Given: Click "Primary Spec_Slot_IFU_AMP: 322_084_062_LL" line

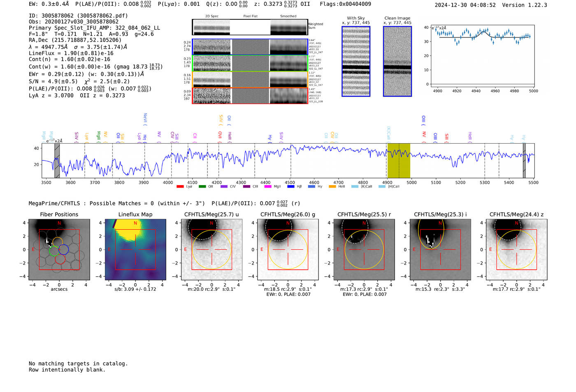Looking at the screenshot, I should click(x=94, y=28).
